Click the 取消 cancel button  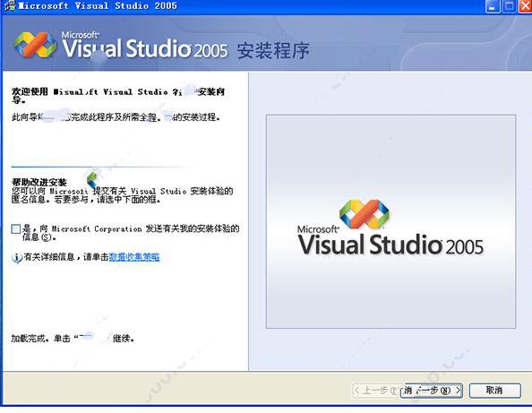494,391
